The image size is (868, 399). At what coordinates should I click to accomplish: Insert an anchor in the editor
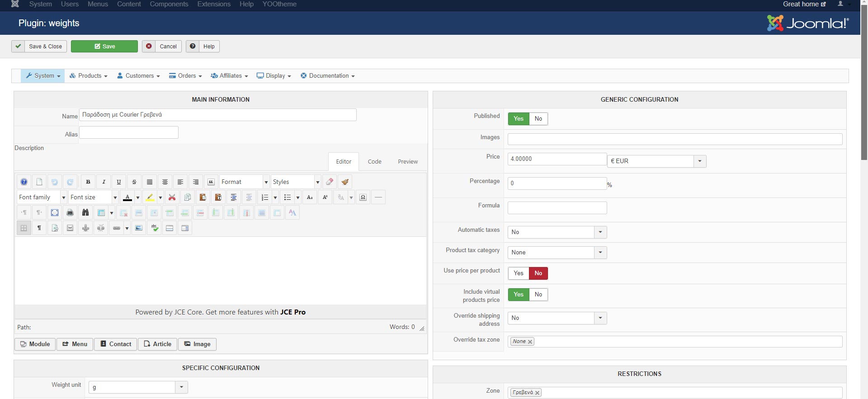point(85,228)
